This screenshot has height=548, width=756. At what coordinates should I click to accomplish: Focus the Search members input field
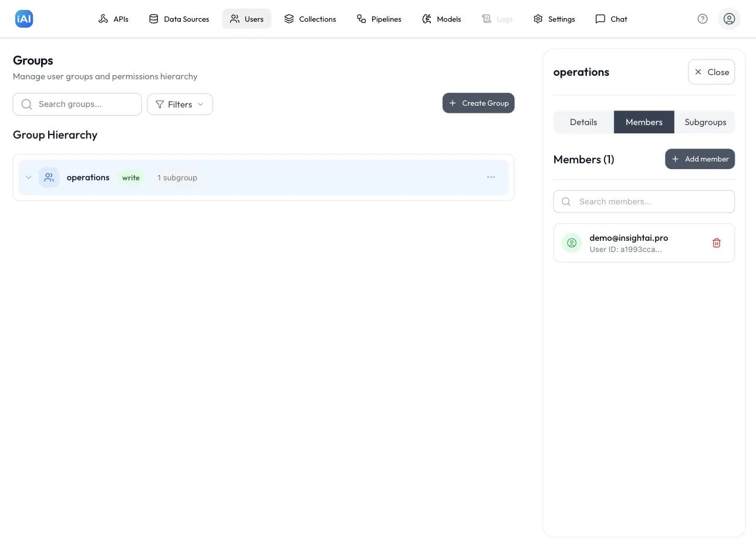644,201
